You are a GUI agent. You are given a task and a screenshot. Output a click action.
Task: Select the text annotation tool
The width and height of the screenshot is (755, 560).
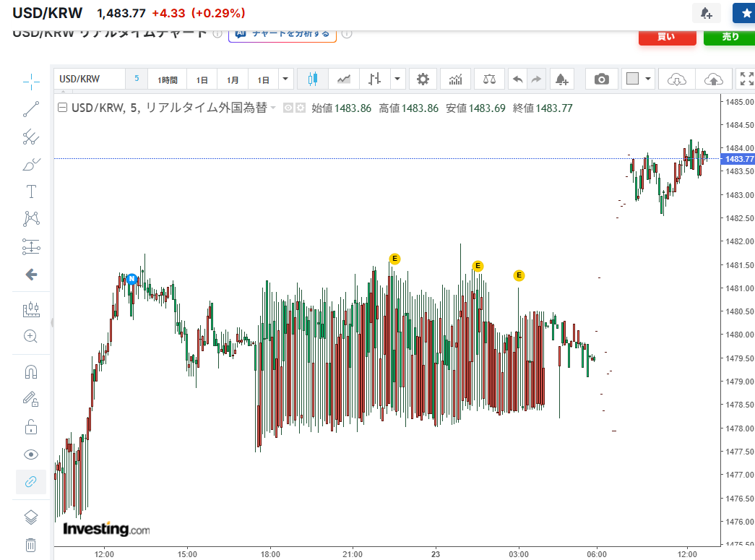30,191
